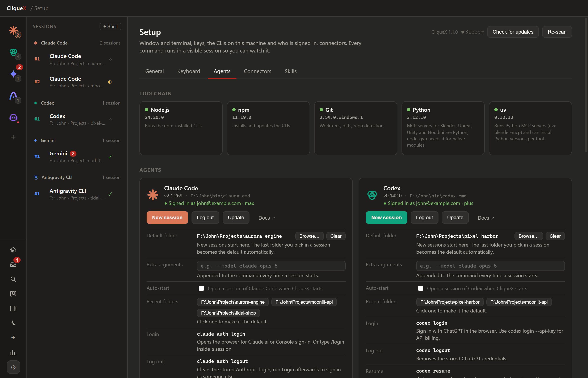Open Codex agent icon in left rail
This screenshot has height=378, width=588.
pos(13,52)
